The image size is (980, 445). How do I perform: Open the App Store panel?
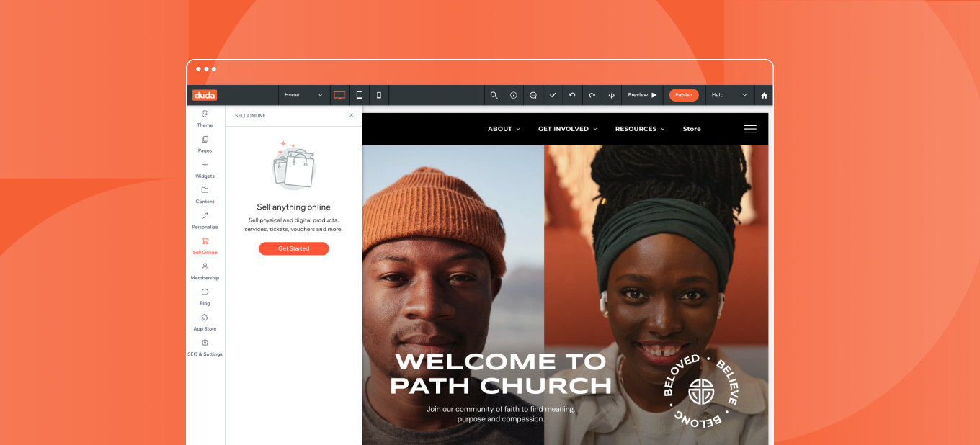205,323
